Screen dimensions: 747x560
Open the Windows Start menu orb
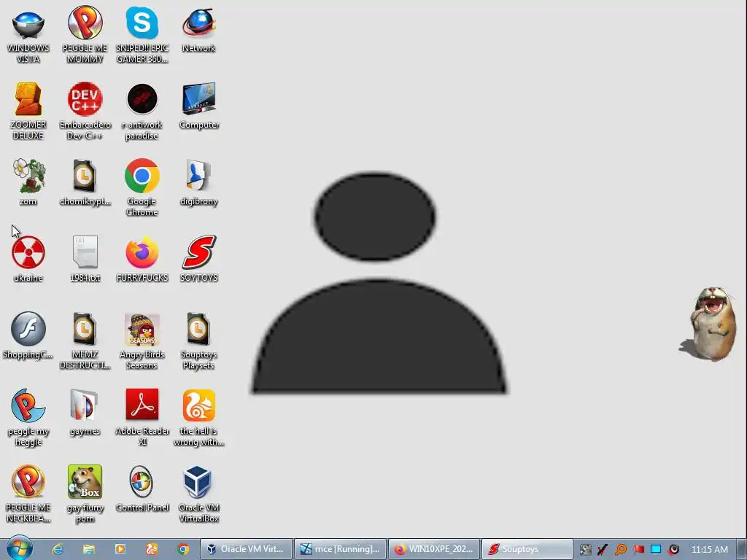[19, 548]
